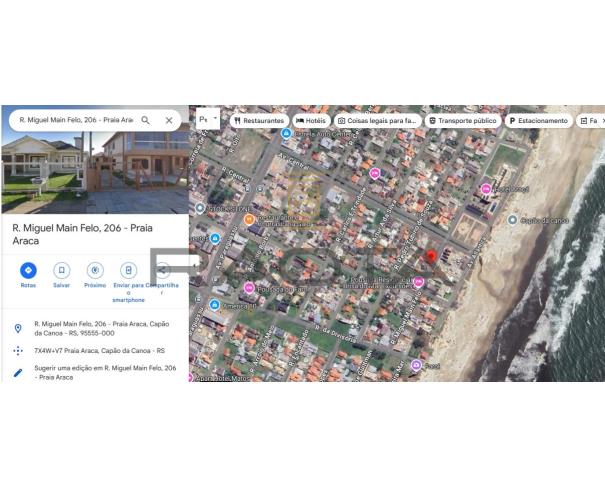
Task: Click the location pin address icon
Action: 18,328
